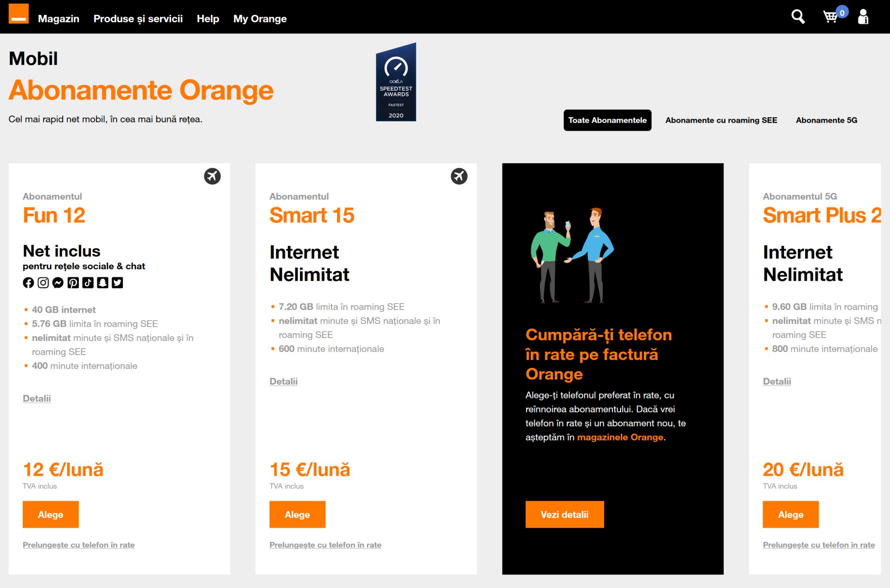Click the Ookla Speedtest Awards badge

coord(396,82)
